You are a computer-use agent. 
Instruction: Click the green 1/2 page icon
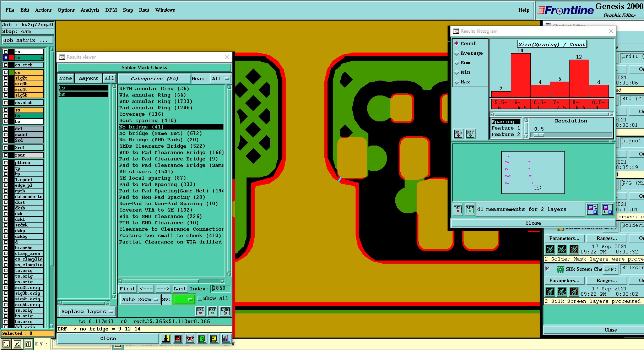tap(202, 339)
